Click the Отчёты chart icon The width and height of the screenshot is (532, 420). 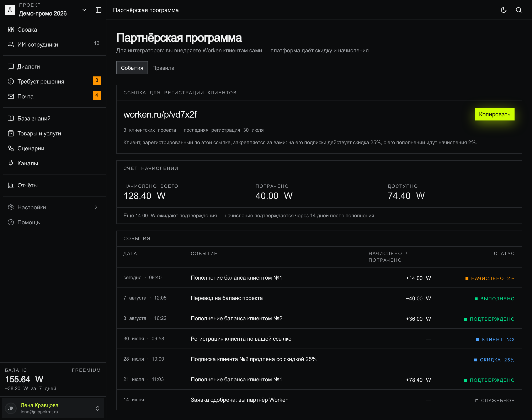[11, 185]
